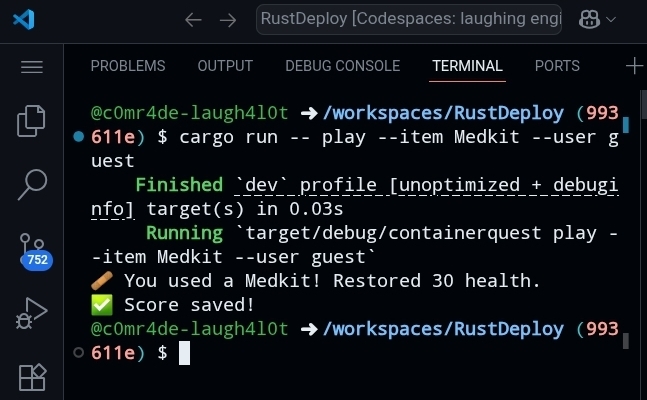Click the 'cargo run -- play' command text

click(x=272, y=137)
